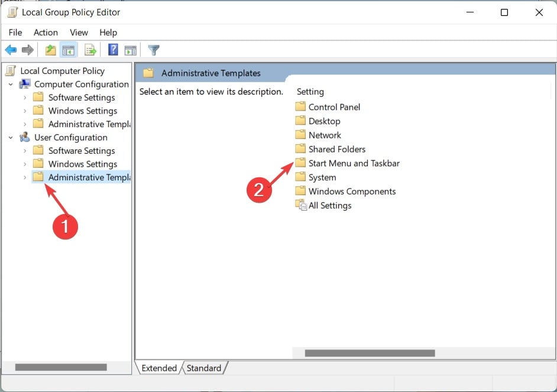Expand Windows Settings under Computer Configuration
The image size is (557, 392).
click(x=25, y=111)
